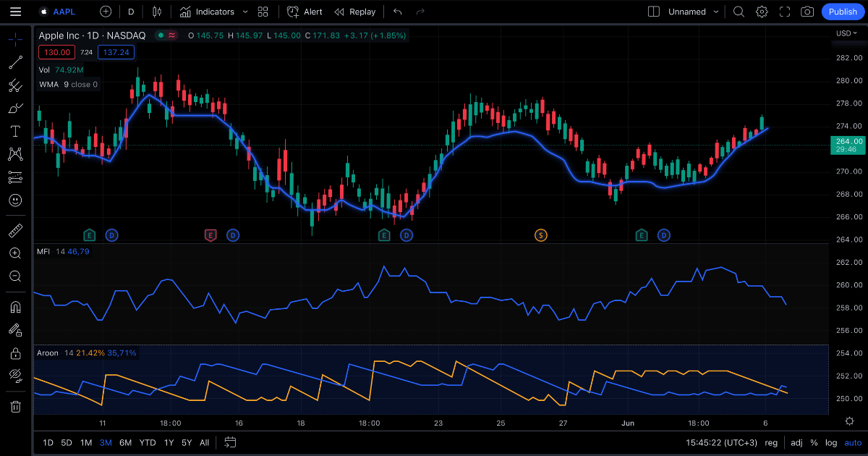The height and width of the screenshot is (456, 868).
Task: Select the Gann and Fibonacci tools
Action: 15,85
